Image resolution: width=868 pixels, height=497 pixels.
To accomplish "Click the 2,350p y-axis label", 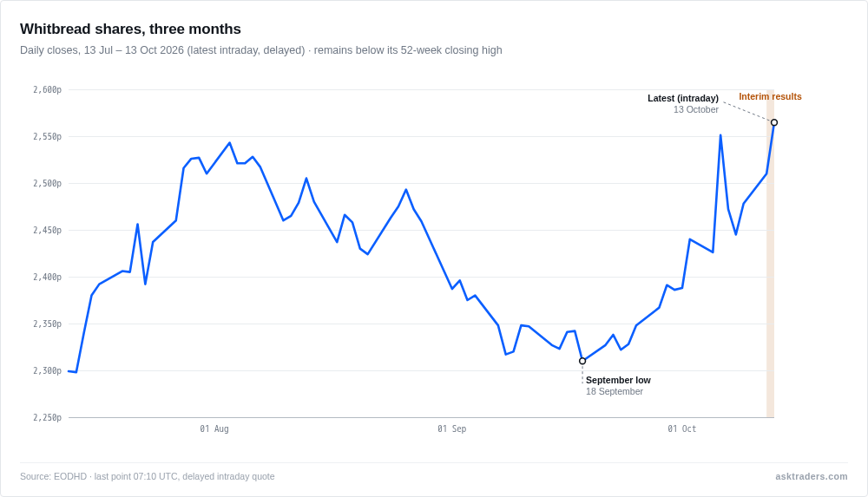I will click(47, 324).
